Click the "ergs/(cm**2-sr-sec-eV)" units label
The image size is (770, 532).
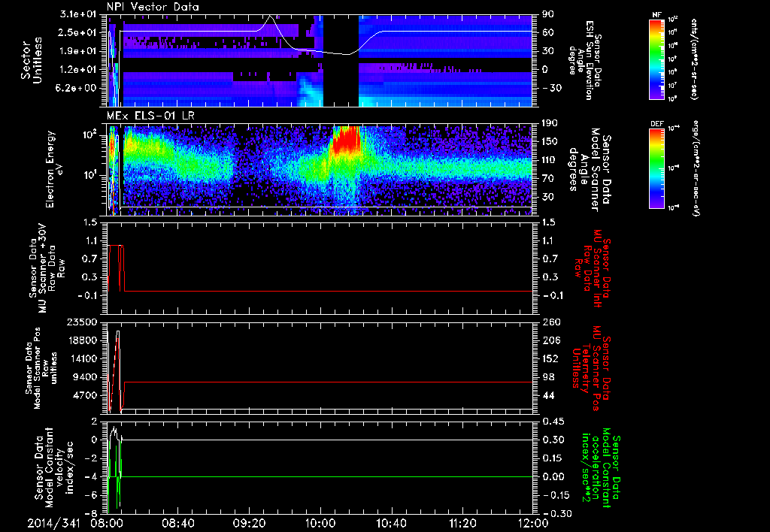coord(696,168)
